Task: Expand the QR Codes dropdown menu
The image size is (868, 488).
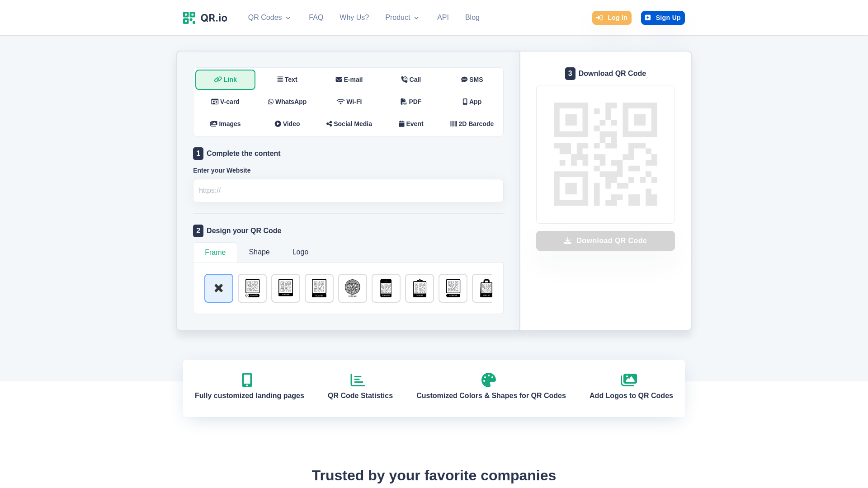Action: click(x=269, y=18)
